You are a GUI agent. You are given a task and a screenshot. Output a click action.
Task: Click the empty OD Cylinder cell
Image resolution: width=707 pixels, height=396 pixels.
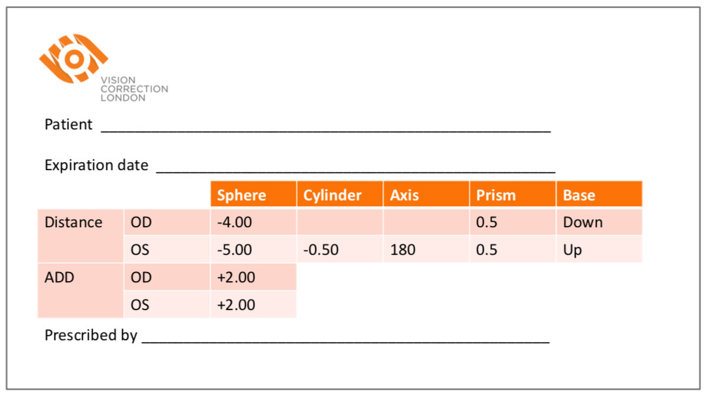(340, 222)
